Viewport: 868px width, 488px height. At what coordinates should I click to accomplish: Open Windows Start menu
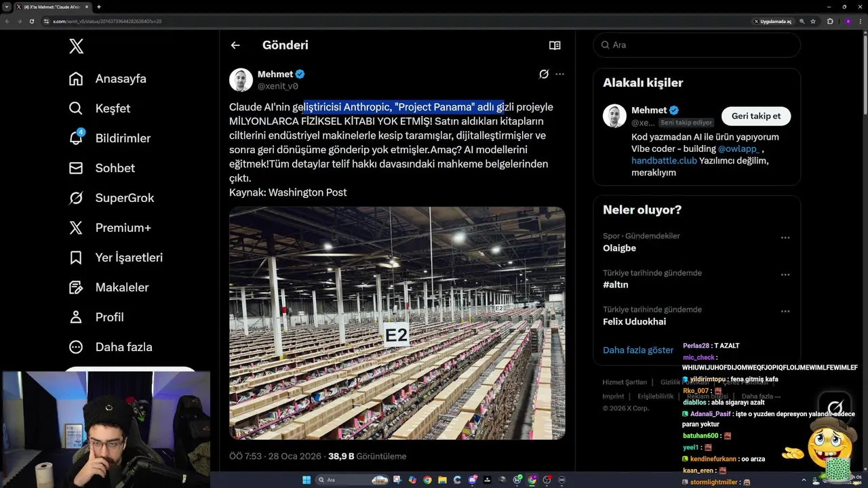point(306,480)
